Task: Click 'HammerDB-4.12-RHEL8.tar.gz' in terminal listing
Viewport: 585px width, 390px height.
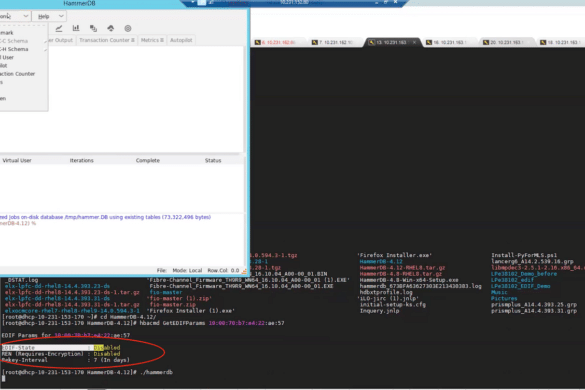Action: click(x=402, y=268)
